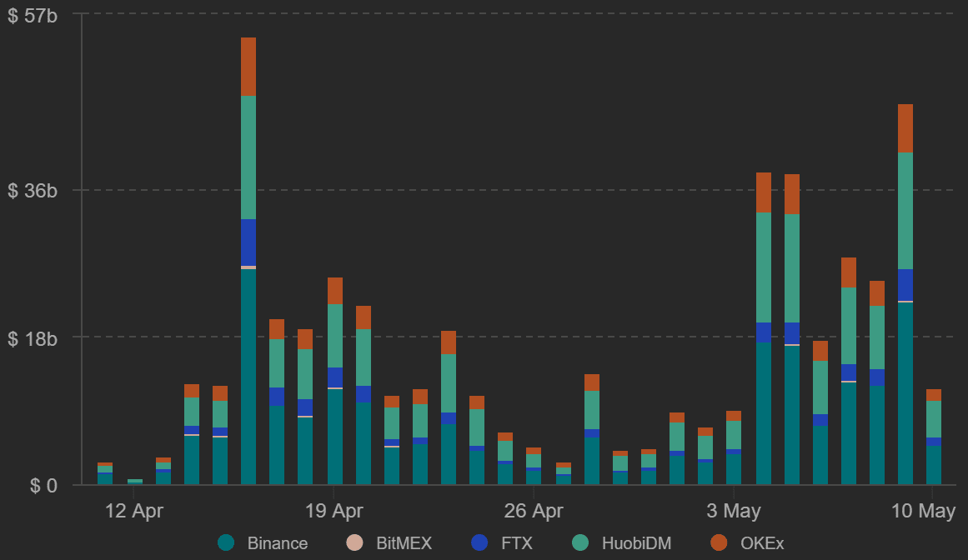The height and width of the screenshot is (560, 968).
Task: Click the OKEx legend orange dot
Action: (720, 542)
